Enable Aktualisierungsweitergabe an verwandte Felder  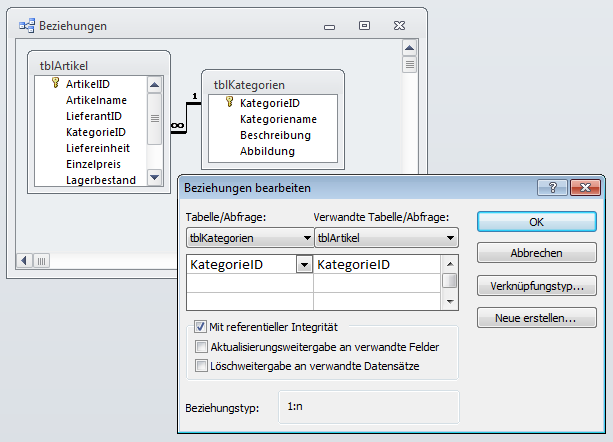coord(201,347)
